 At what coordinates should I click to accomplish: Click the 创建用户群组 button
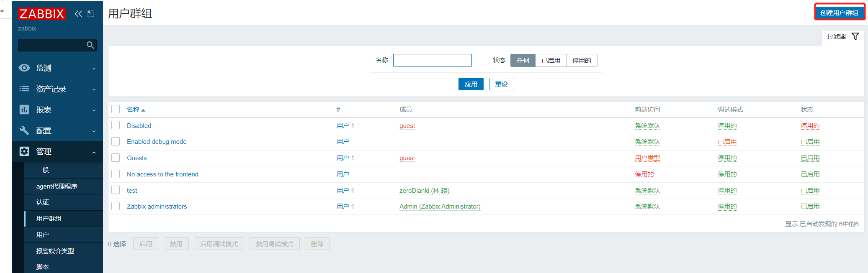tap(840, 13)
